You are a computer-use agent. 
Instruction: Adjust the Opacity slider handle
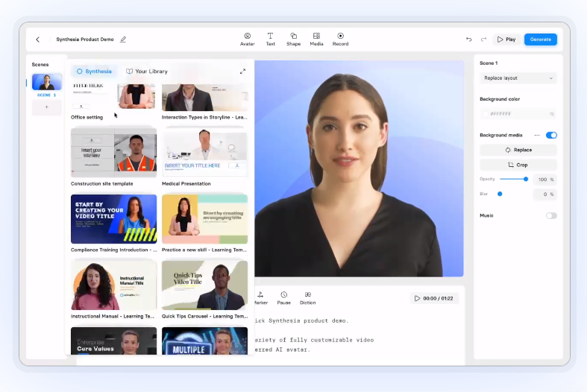(526, 179)
